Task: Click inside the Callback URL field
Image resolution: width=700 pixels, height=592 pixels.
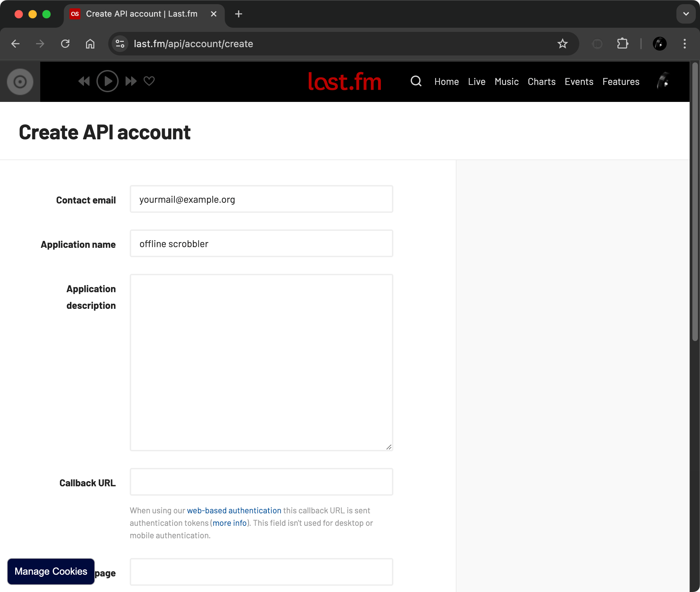Action: coord(261,482)
